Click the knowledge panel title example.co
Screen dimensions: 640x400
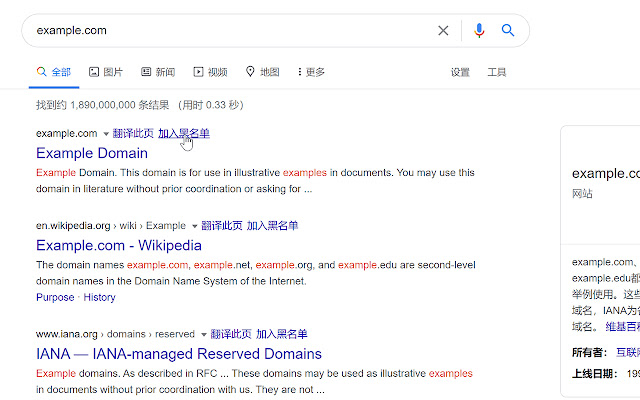(606, 173)
